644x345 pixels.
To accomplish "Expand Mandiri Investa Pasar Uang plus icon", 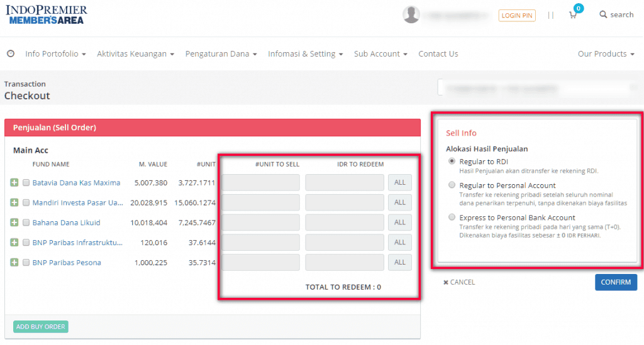I will [x=14, y=203].
